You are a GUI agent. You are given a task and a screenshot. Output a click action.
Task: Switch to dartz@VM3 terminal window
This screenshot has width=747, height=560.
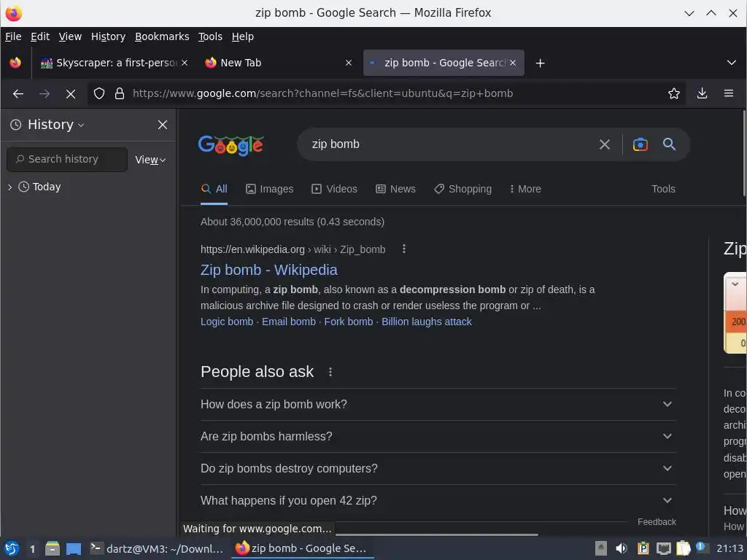[156, 548]
